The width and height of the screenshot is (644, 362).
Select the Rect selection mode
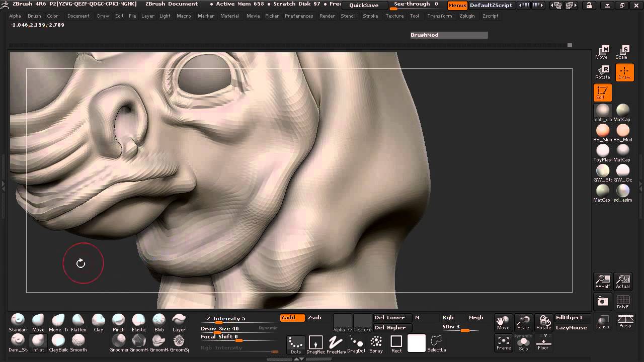(x=396, y=344)
